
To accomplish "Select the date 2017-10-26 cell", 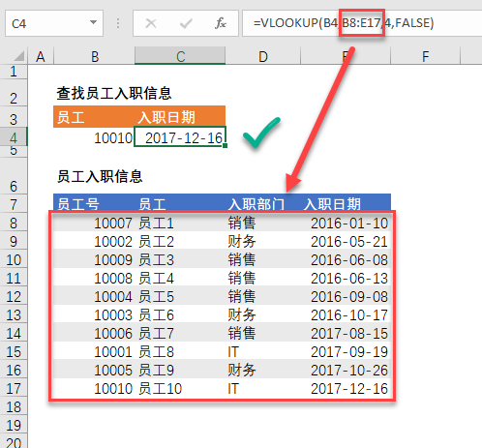I will [346, 370].
